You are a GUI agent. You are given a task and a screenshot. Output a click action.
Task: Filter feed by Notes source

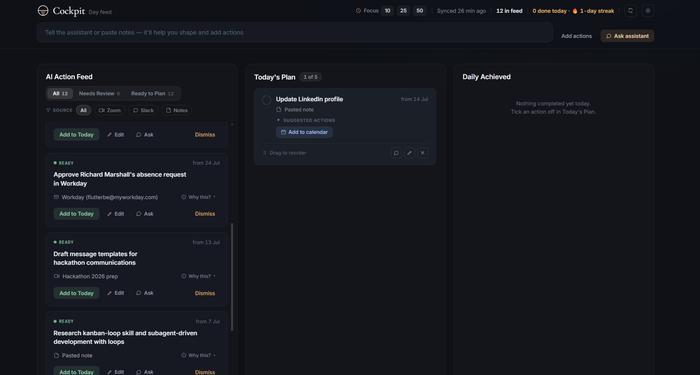[x=177, y=110]
